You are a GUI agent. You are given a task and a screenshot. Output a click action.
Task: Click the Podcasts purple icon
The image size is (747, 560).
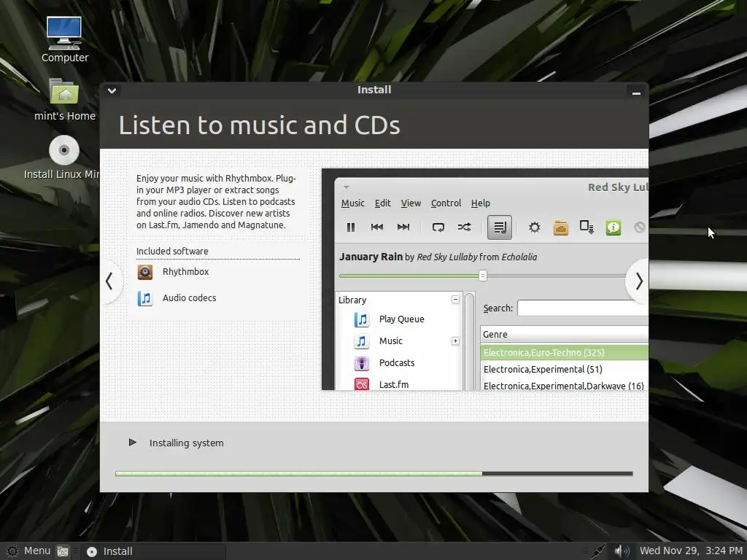(362, 363)
